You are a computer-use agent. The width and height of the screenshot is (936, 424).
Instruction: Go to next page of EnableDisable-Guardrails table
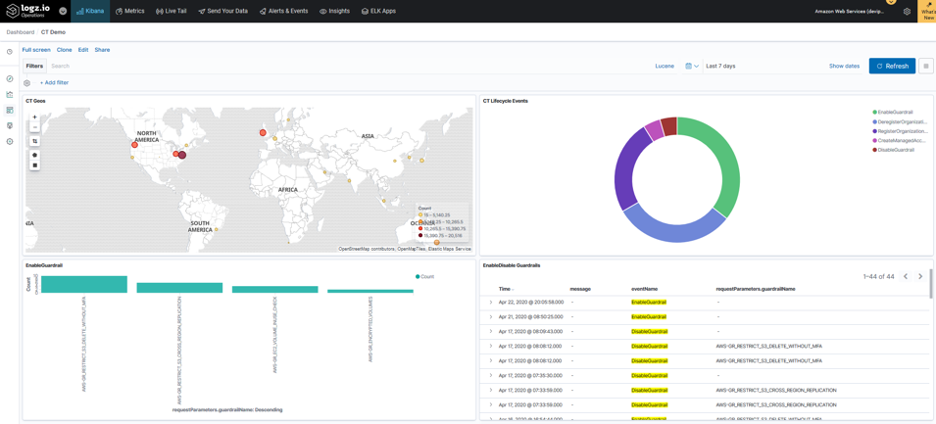click(920, 276)
